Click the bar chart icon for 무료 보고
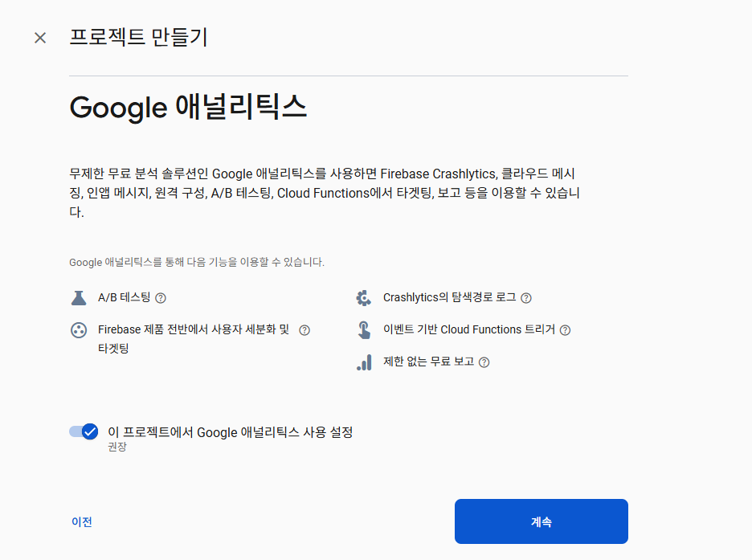This screenshot has width=752, height=560. tap(364, 362)
